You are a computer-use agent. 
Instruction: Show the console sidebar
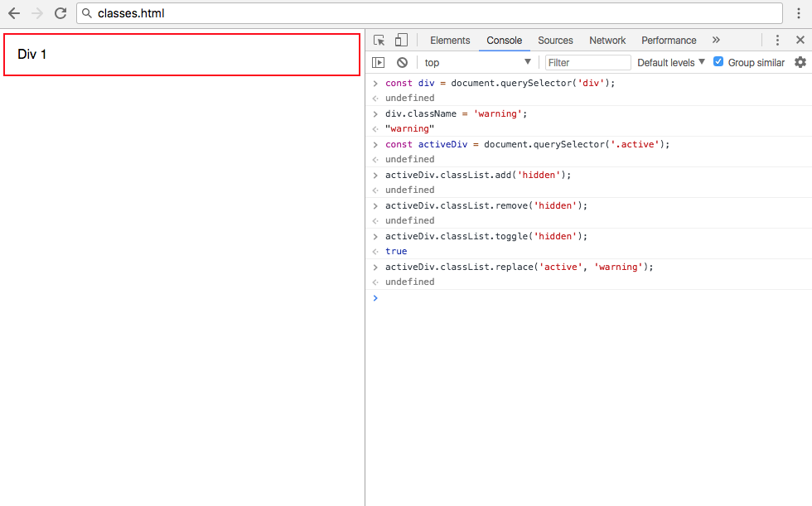(379, 62)
